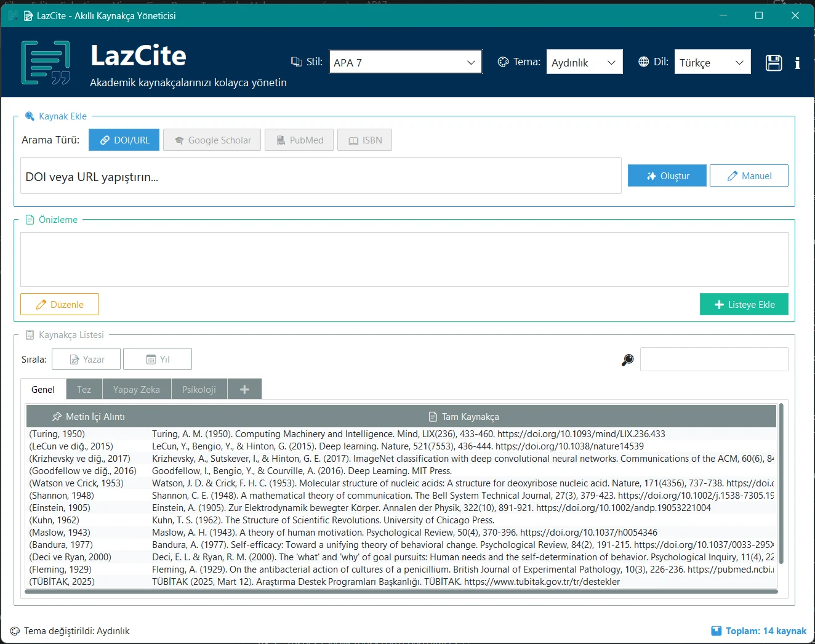Viewport: 815px width, 644px height.
Task: Click the Toplam: 14 kaynak status text
Action: pos(766,631)
